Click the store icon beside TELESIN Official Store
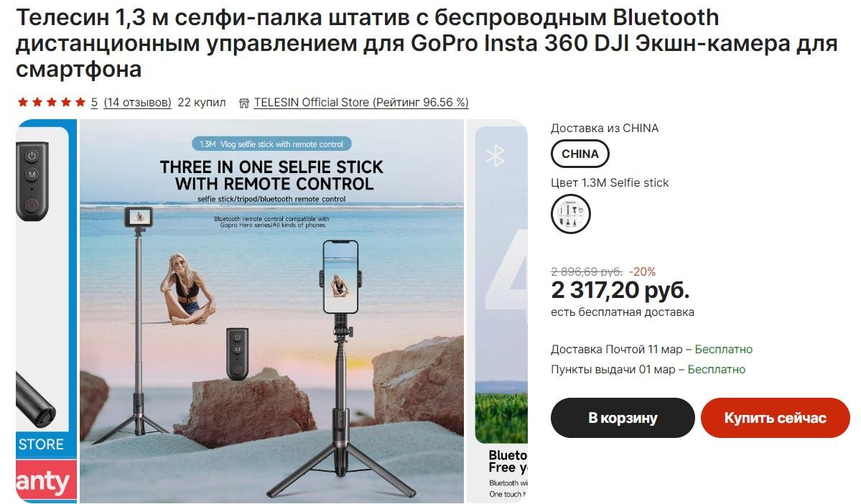The width and height of the screenshot is (861, 504). click(x=244, y=103)
